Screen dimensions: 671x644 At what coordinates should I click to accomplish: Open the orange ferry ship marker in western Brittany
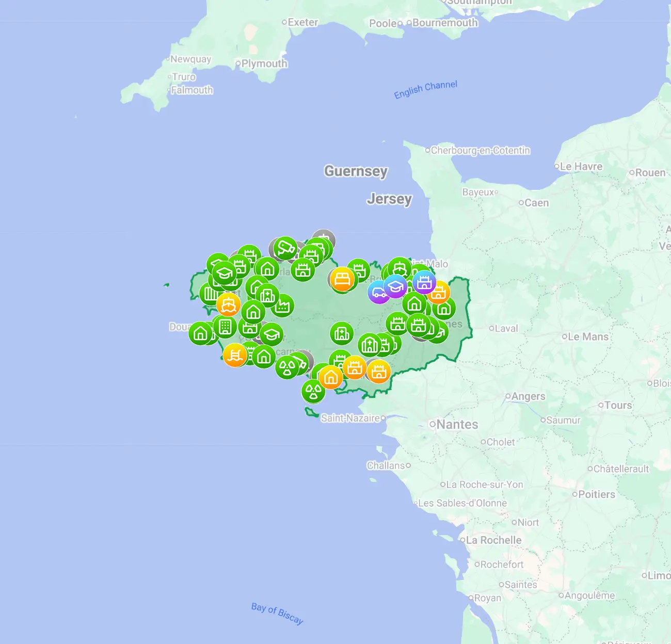pyautogui.click(x=228, y=305)
